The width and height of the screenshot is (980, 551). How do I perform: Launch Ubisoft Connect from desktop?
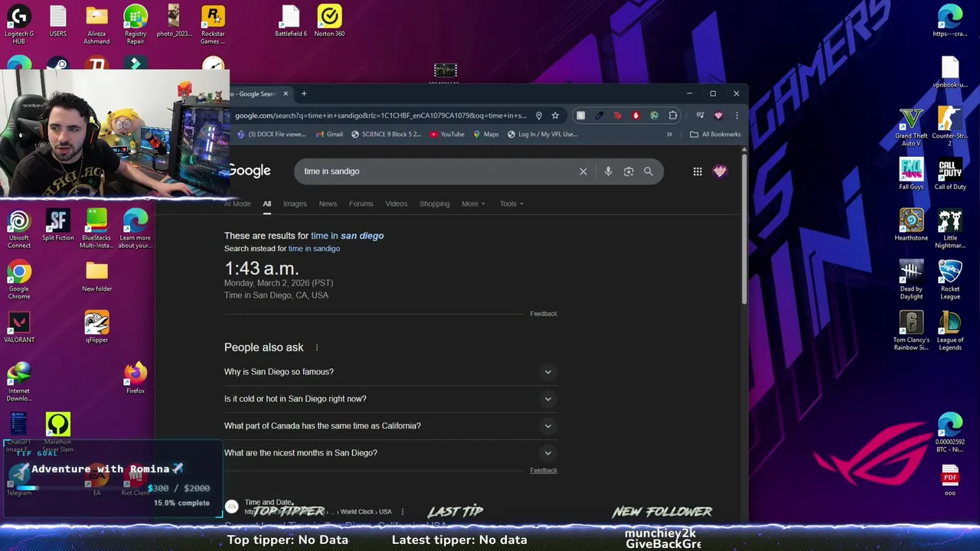[19, 229]
